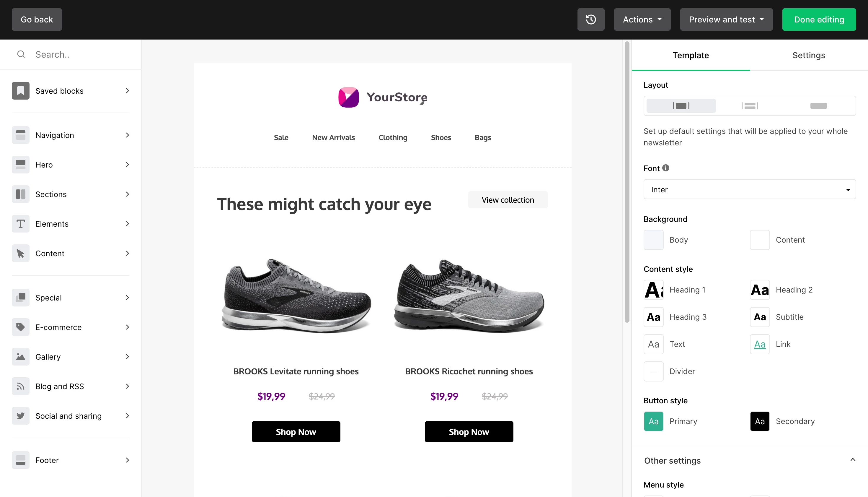Select the middle left-aligned layout option
The height and width of the screenshot is (497, 868).
pyautogui.click(x=750, y=106)
